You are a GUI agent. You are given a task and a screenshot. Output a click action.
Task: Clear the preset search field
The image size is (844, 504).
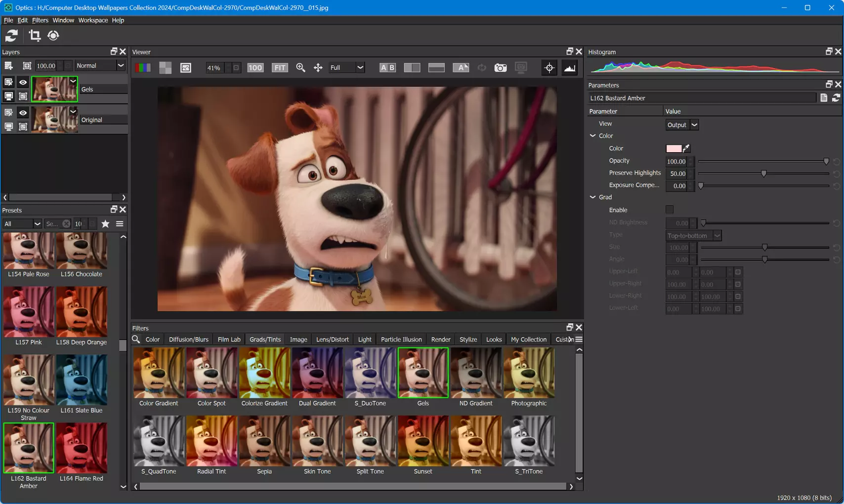[x=66, y=224]
